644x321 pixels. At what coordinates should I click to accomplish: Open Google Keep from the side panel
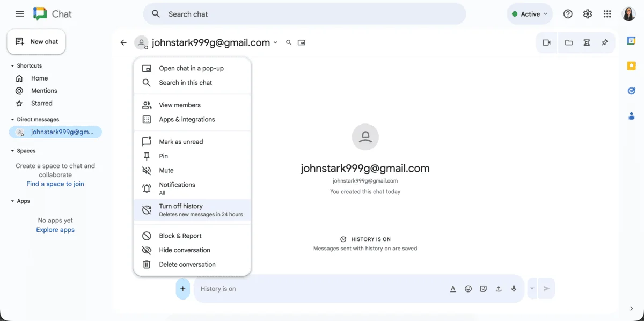[x=631, y=65]
